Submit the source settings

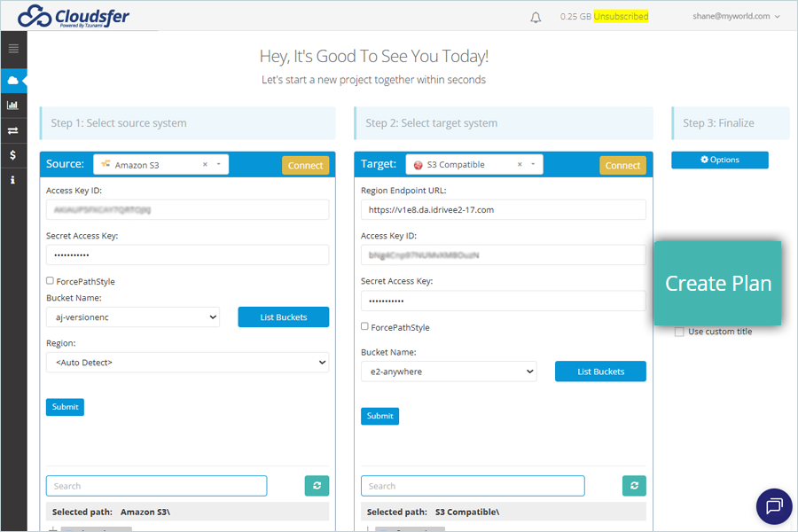65,407
